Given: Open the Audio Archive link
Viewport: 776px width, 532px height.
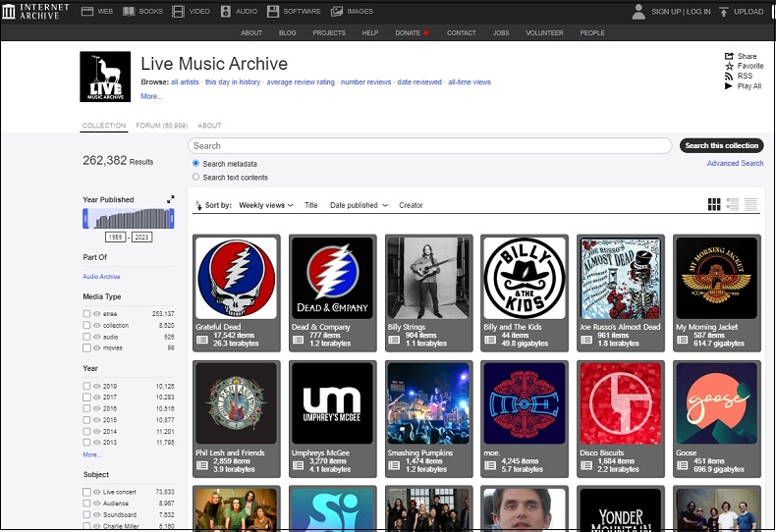Looking at the screenshot, I should [101, 277].
